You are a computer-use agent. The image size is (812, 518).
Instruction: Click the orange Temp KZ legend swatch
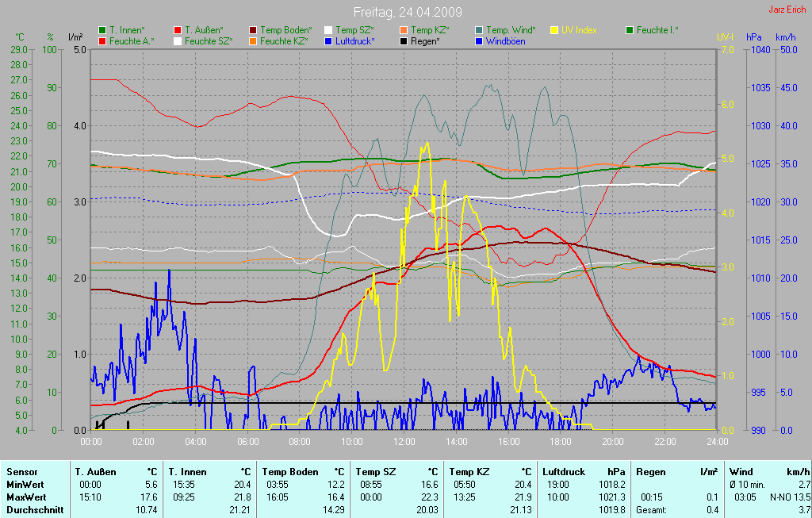[403, 30]
